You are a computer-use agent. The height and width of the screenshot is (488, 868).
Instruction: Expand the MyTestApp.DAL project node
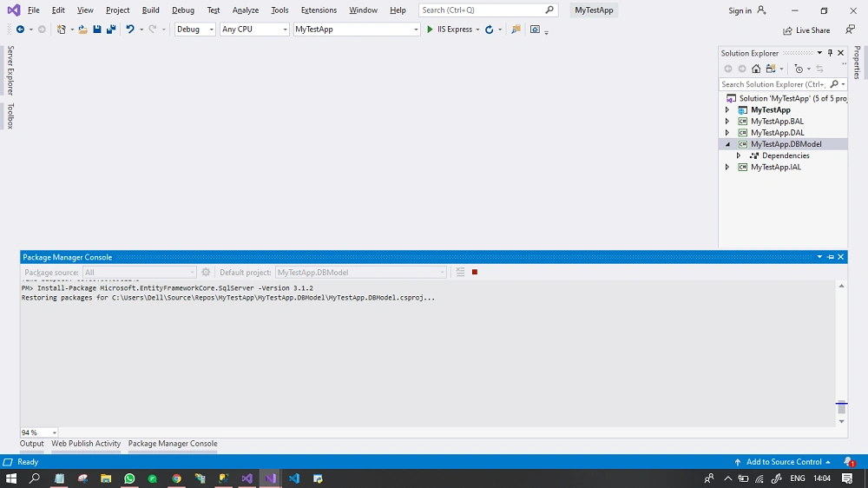727,133
